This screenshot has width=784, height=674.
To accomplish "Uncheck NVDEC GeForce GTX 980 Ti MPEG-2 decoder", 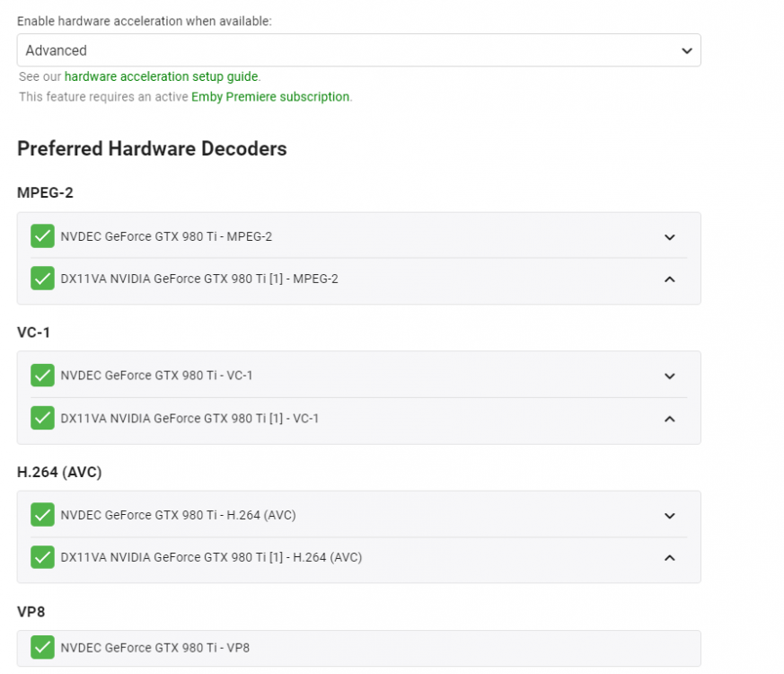I will coord(42,236).
